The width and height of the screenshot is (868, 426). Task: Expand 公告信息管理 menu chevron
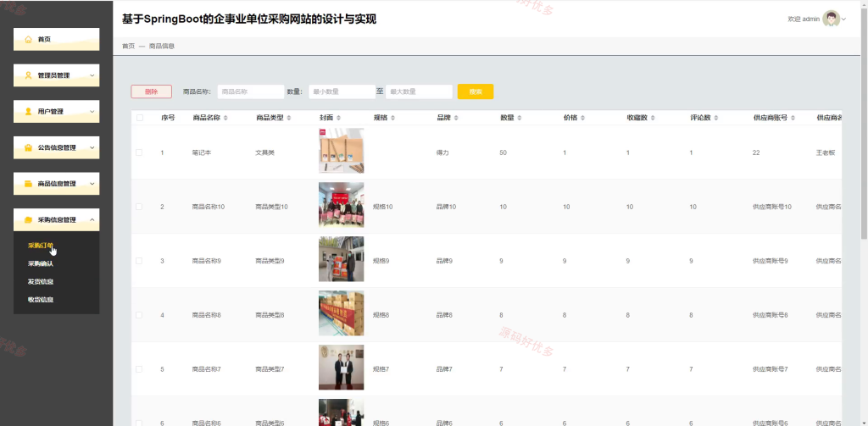point(92,147)
